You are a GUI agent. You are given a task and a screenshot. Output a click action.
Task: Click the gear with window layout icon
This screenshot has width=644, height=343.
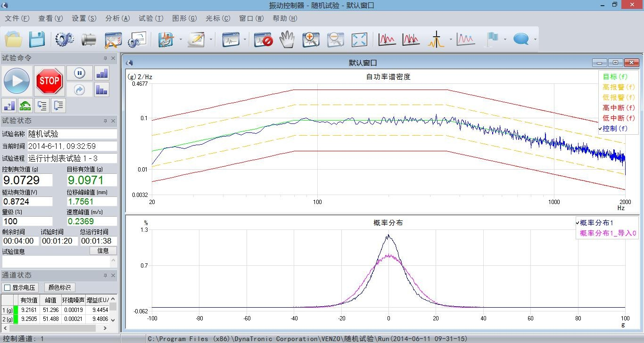(138, 39)
